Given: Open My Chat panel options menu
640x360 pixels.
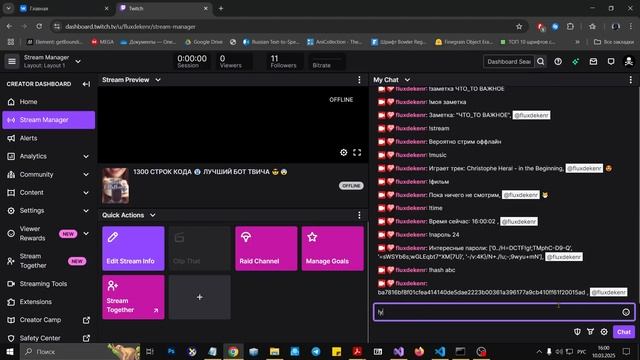Looking at the screenshot, I should tap(631, 80).
